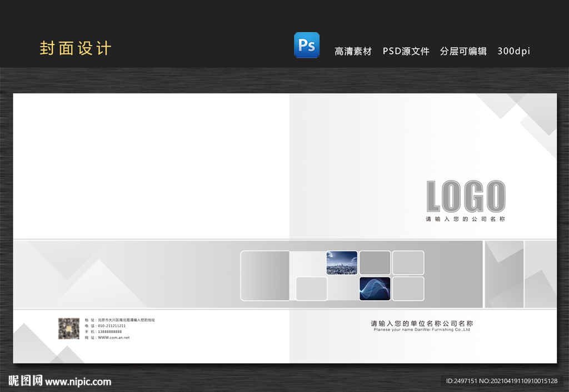Viewport: 569px width, 392px height.
Task: Click '请输入您的公司名称' under the LOGO
Action: click(465, 219)
